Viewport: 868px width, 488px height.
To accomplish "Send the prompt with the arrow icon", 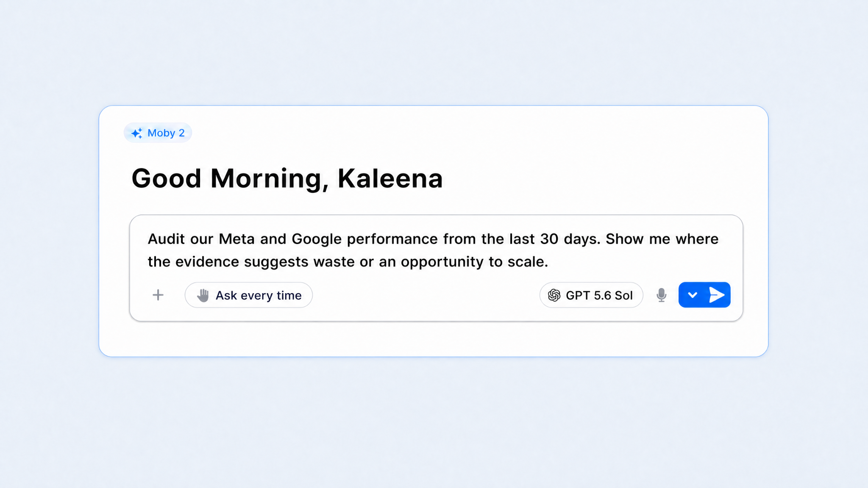I will click(x=716, y=295).
